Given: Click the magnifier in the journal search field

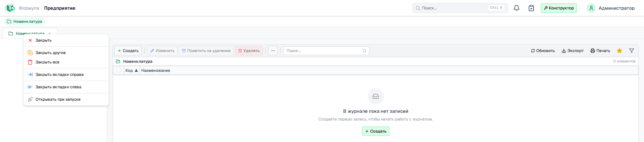Looking at the screenshot, I should [365, 51].
